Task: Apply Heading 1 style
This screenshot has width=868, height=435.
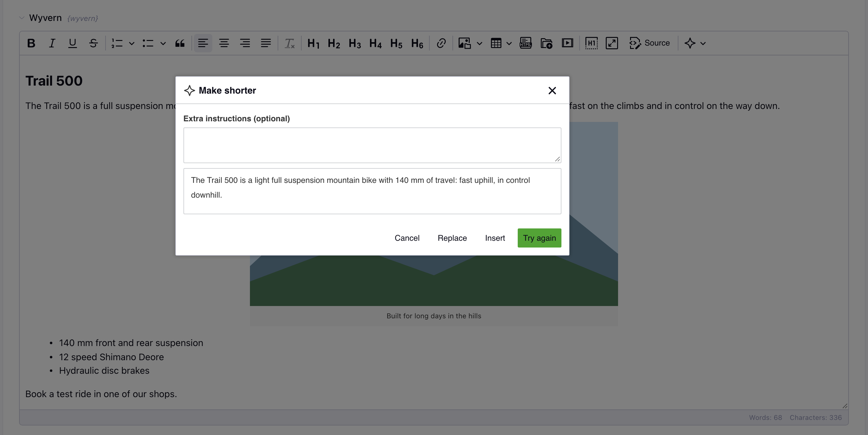Action: [313, 43]
